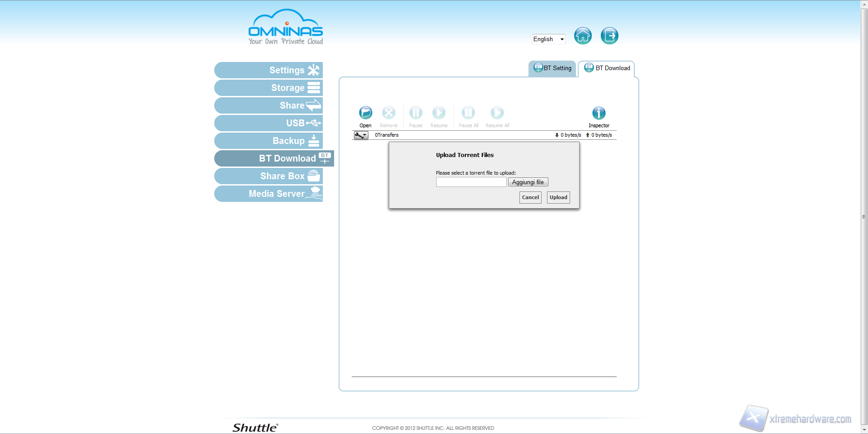
Task: Open the Media Server menu item
Action: click(x=269, y=194)
